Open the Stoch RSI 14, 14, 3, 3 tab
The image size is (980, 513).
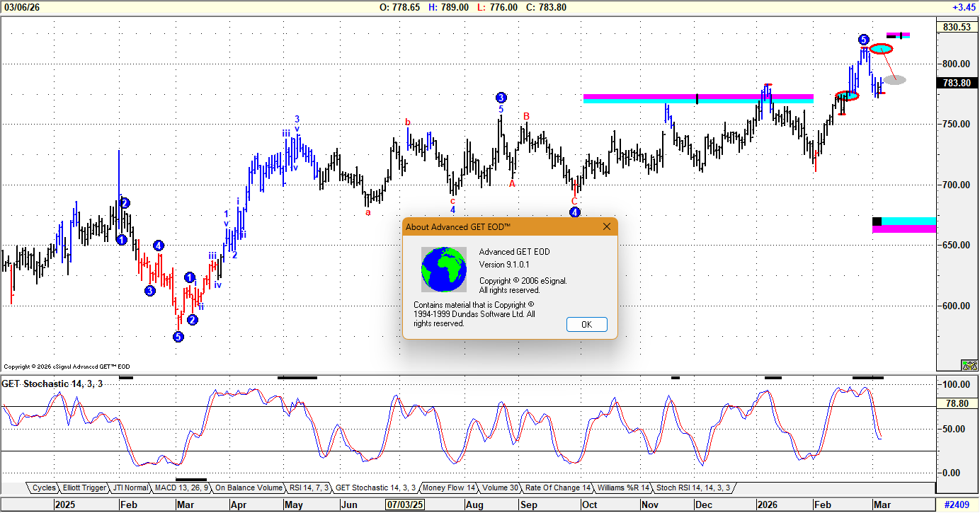point(693,488)
